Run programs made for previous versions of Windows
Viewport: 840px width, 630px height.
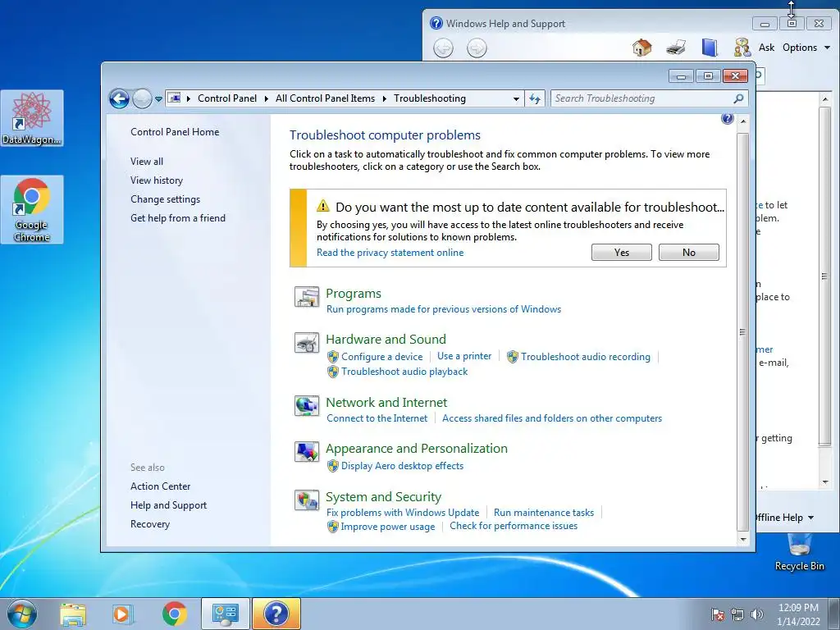(x=444, y=309)
